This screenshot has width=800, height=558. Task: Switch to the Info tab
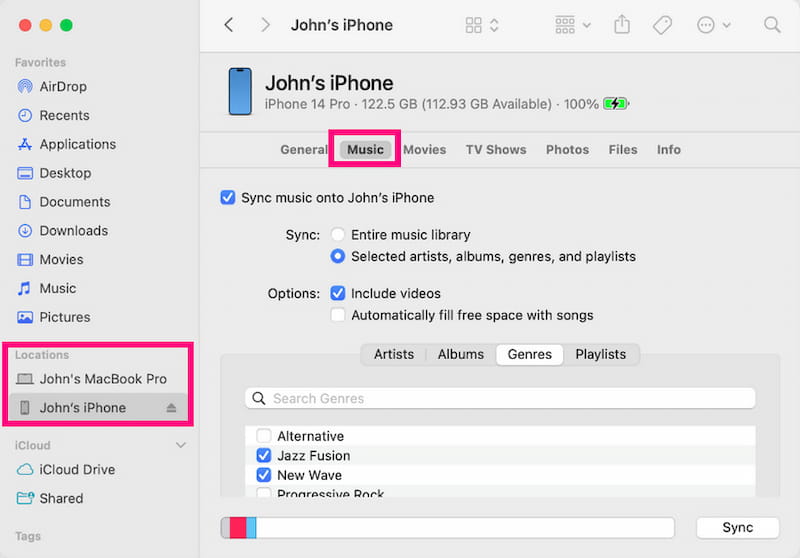(669, 149)
